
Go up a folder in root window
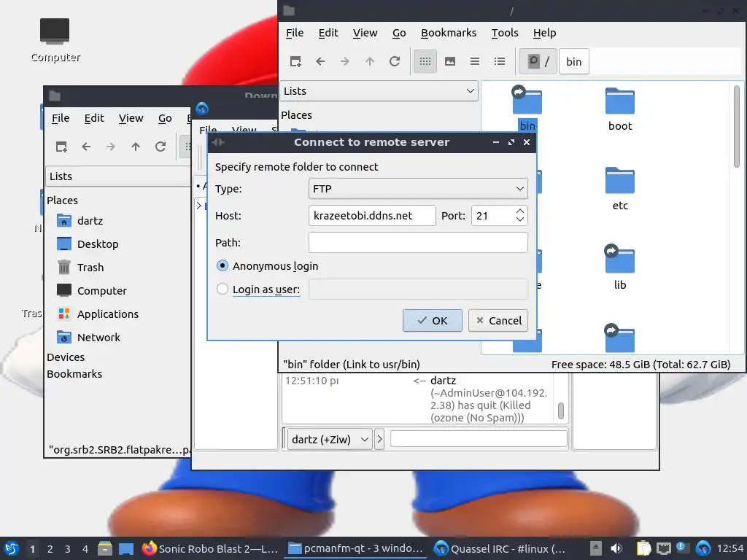click(x=370, y=61)
